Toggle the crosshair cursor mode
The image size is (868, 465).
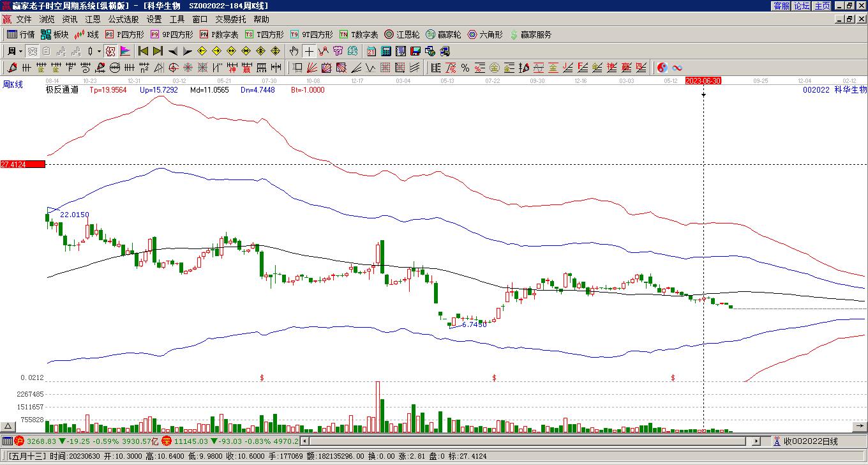[309, 51]
